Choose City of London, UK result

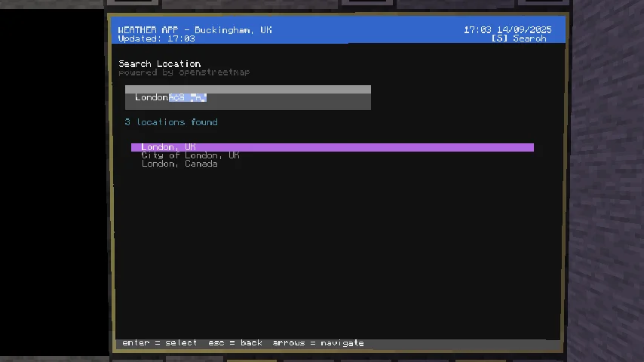190,155
